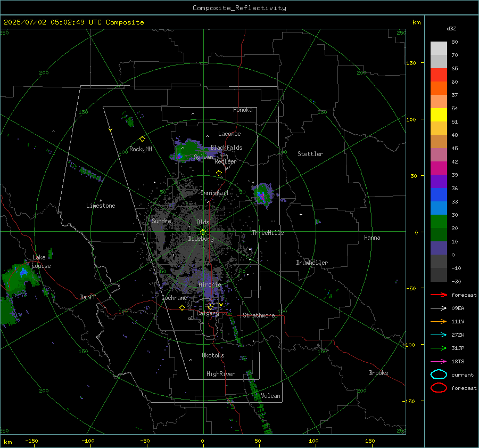Click the Strathmore city label

(259, 315)
